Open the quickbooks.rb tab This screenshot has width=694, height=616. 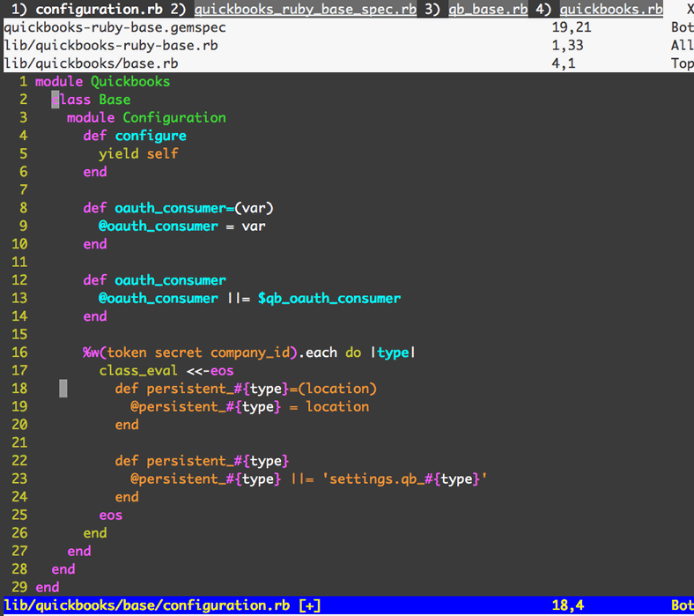pyautogui.click(x=611, y=9)
